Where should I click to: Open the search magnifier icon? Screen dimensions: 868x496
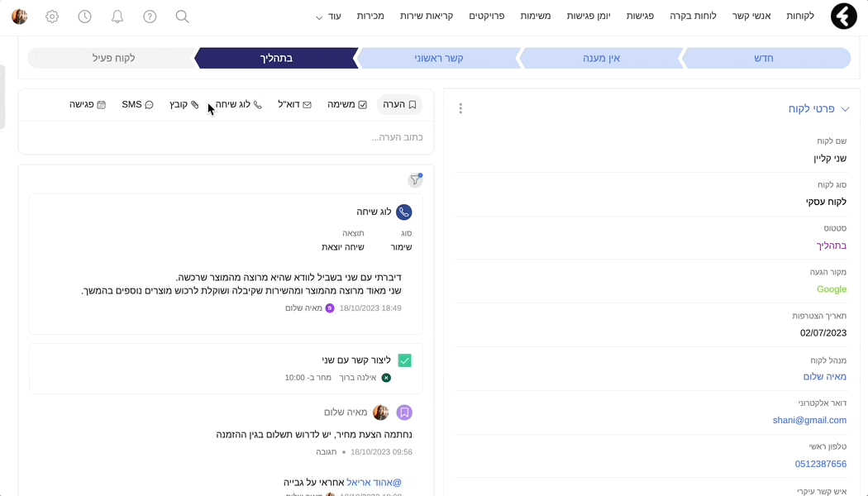(x=182, y=17)
